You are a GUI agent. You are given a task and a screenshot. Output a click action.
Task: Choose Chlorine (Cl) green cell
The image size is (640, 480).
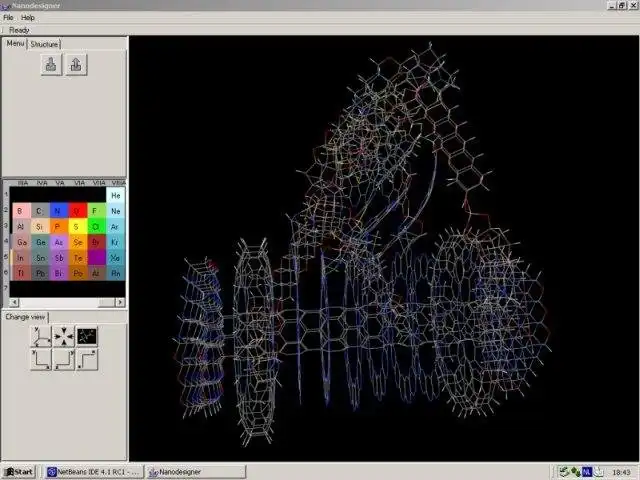(96, 227)
